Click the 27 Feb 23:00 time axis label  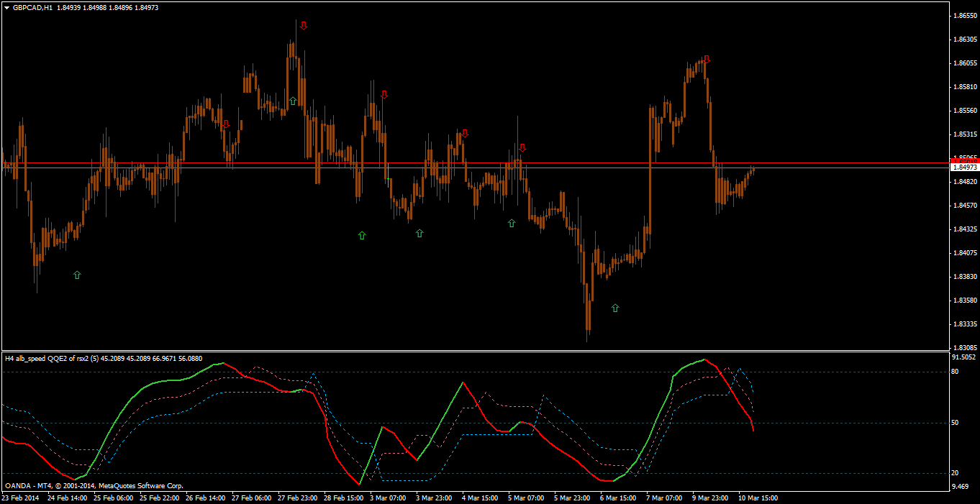pos(298,498)
